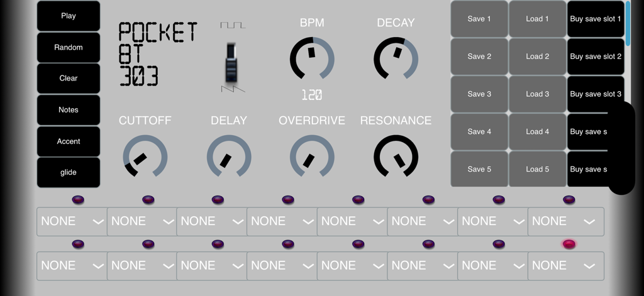Open step 1 note dropdown
The height and width of the screenshot is (296, 644).
coord(72,222)
